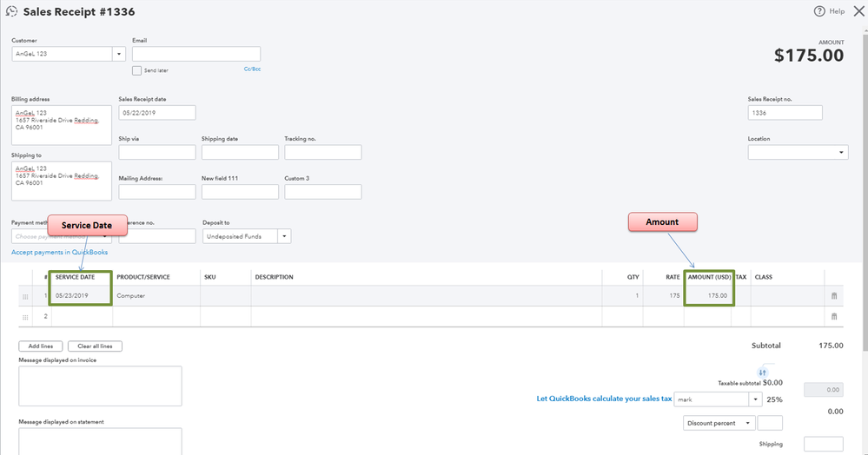Click the line 1 amount 175.00
This screenshot has width=868, height=455.
pos(709,295)
